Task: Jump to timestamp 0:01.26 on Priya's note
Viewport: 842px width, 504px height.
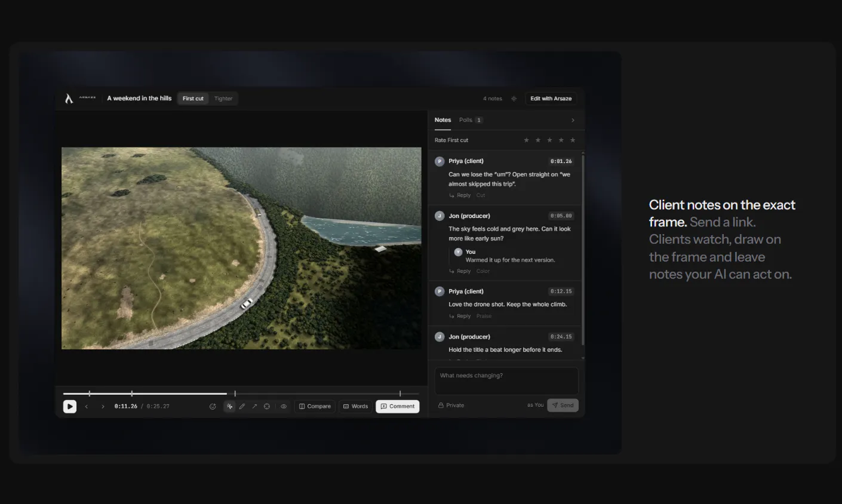Action: tap(561, 161)
